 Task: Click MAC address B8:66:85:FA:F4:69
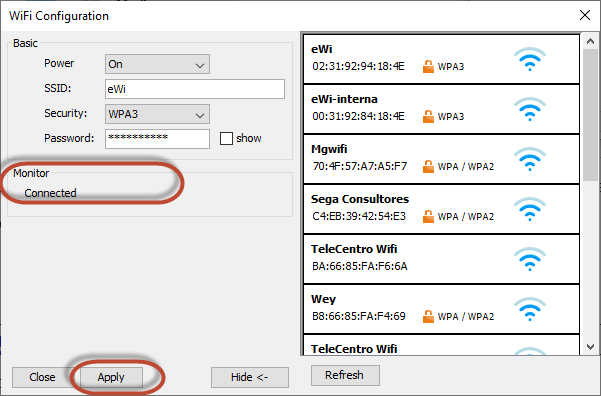click(359, 316)
